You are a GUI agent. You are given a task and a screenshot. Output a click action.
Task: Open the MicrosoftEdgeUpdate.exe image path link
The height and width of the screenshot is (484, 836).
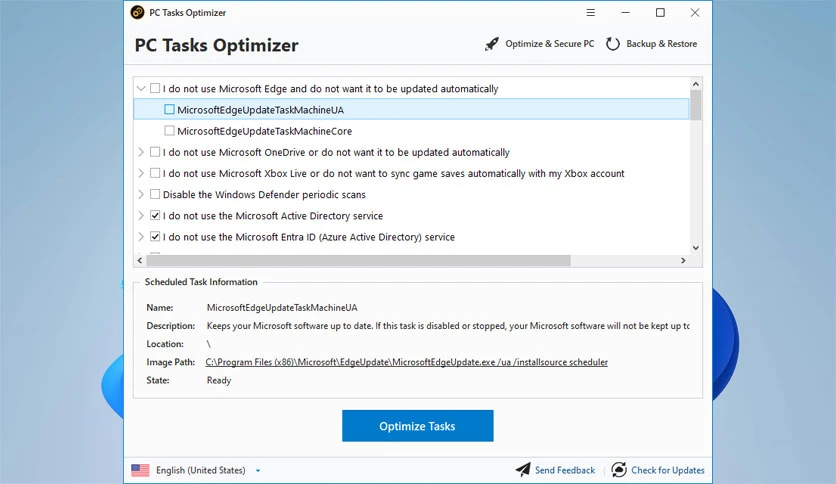tap(406, 362)
